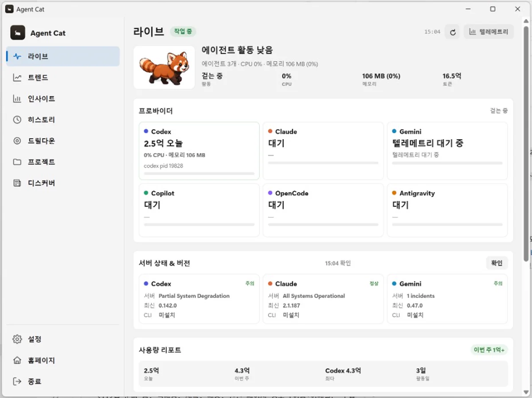Click the refresh icon next to 15:04

453,32
